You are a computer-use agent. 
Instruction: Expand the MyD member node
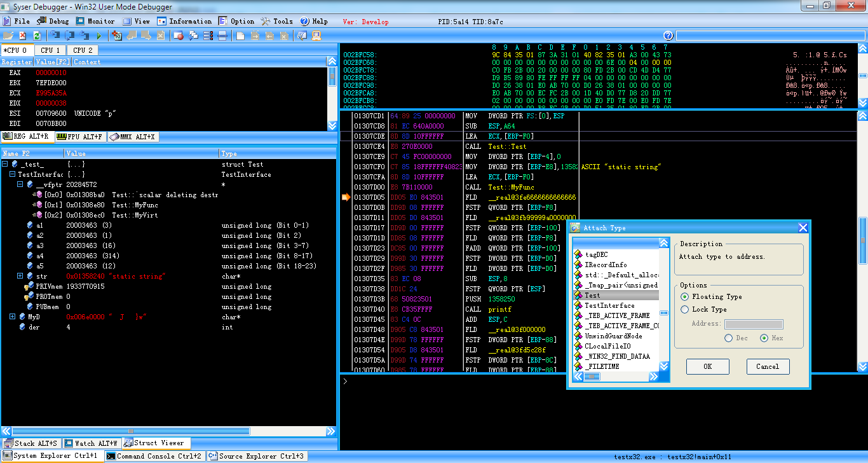[13, 317]
